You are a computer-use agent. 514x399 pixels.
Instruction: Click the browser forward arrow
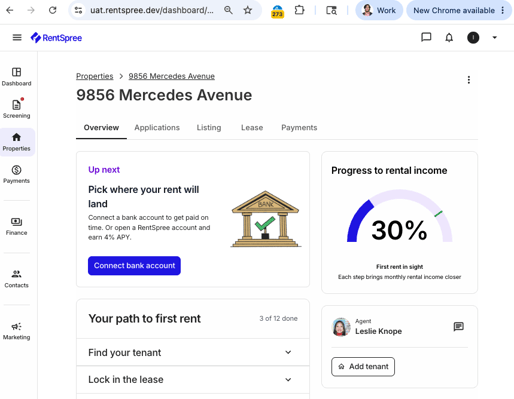(x=31, y=10)
